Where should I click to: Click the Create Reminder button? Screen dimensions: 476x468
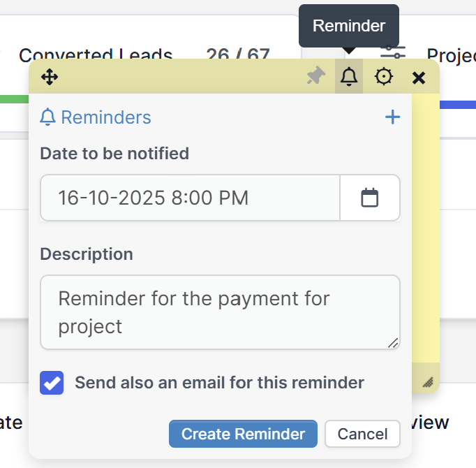click(243, 434)
